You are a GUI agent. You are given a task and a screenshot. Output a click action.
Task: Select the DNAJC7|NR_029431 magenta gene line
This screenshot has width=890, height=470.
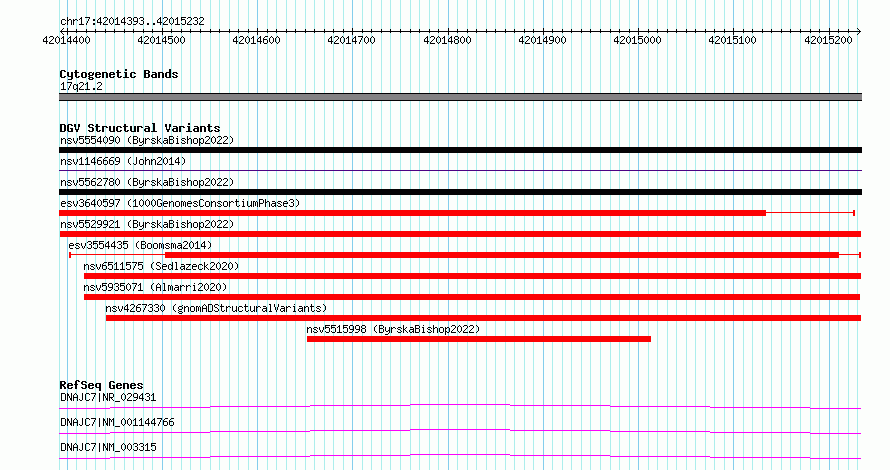(x=460, y=406)
